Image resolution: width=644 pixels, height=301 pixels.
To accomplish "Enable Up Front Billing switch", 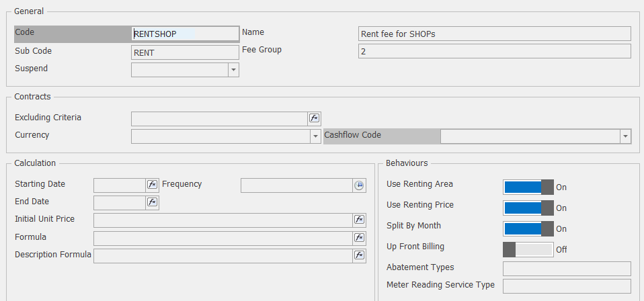I will pyautogui.click(x=528, y=249).
